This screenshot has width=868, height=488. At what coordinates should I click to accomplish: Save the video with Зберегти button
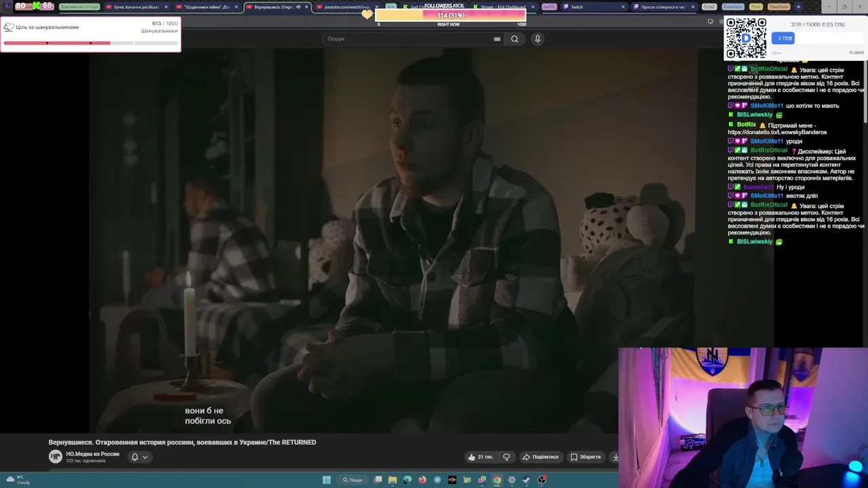coord(586,457)
